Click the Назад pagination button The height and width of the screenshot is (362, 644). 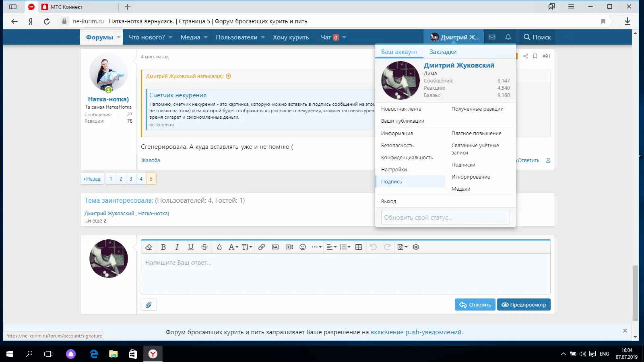coord(92,179)
